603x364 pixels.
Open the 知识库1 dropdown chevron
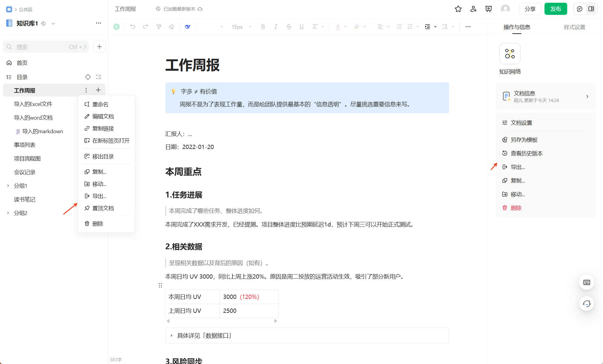[x=53, y=24]
